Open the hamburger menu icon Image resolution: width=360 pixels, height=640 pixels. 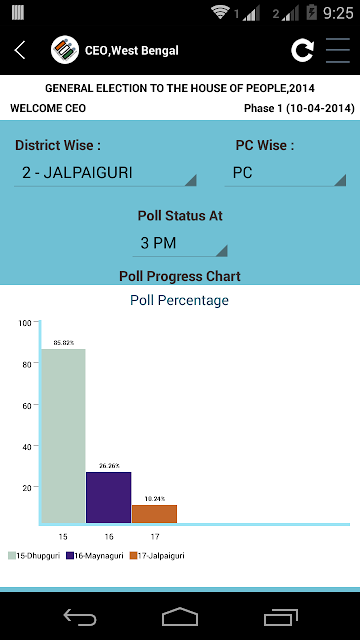click(x=338, y=50)
